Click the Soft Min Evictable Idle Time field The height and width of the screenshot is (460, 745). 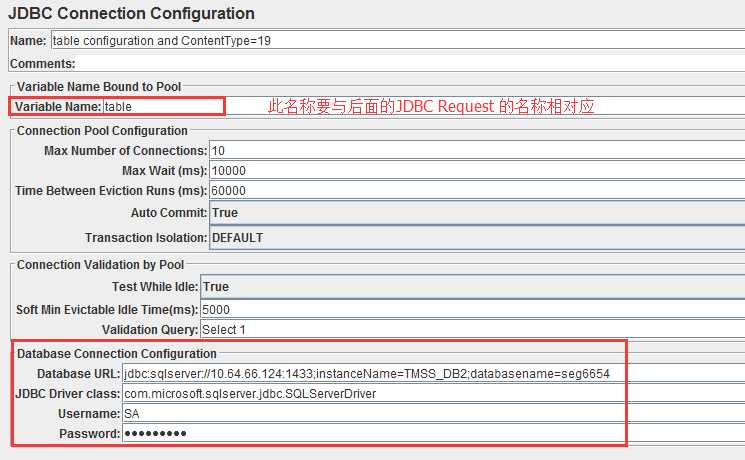(x=473, y=309)
